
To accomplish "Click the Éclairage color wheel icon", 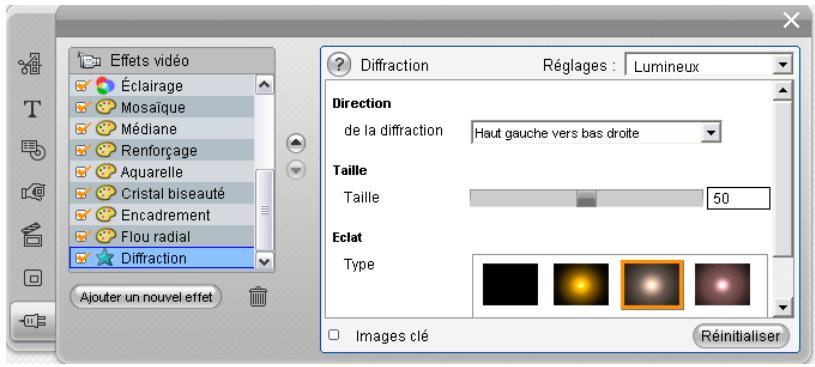I will pyautogui.click(x=106, y=86).
